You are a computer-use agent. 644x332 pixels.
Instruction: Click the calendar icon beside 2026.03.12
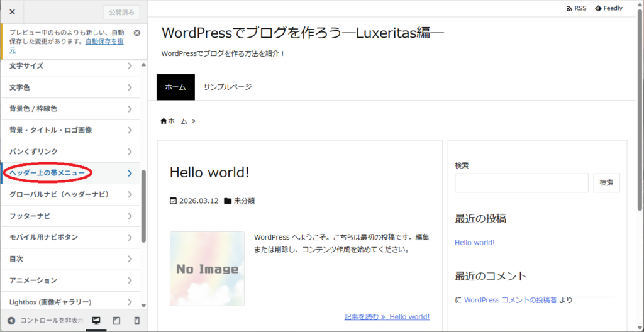point(173,201)
